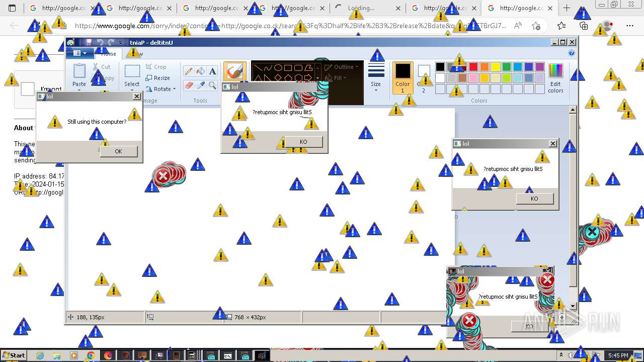Open File Explorer folder from taskbar
This screenshot has width=644, height=362.
coord(57,355)
